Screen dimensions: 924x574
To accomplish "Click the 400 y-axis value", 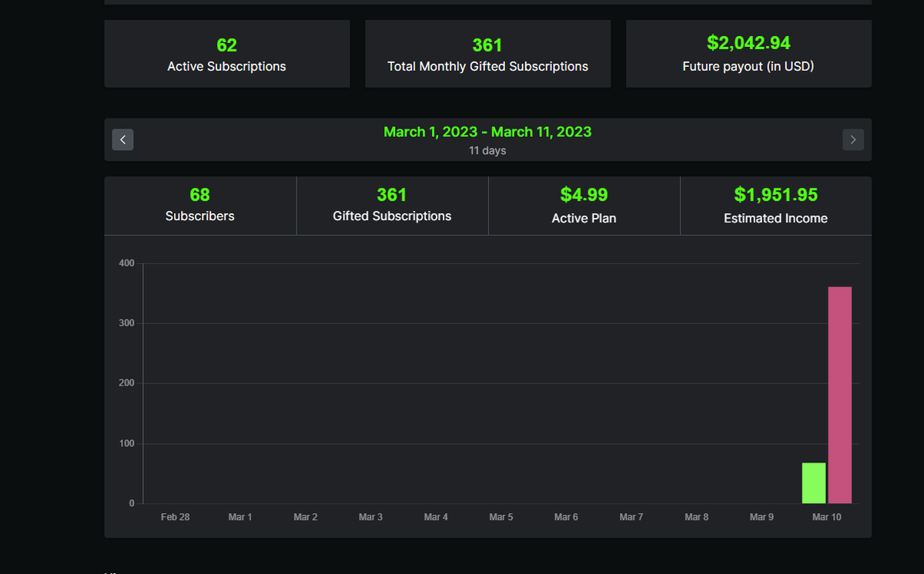I will click(127, 263).
